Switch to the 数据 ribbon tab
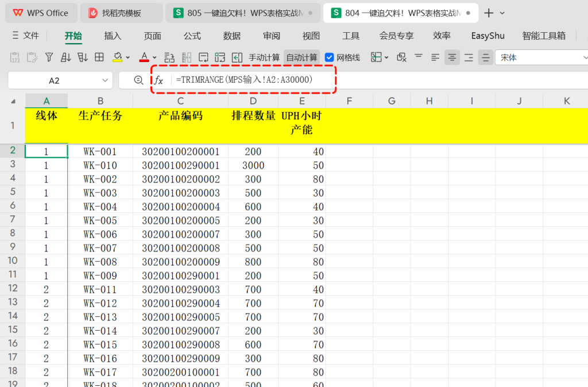 click(232, 36)
